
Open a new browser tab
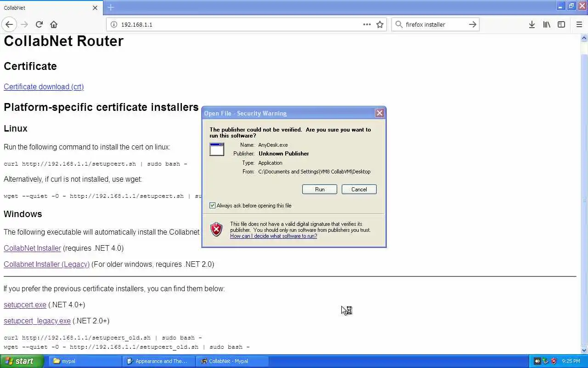coord(111,7)
